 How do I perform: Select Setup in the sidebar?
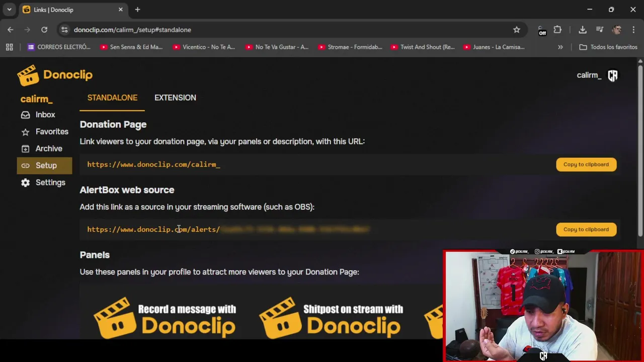(44, 165)
